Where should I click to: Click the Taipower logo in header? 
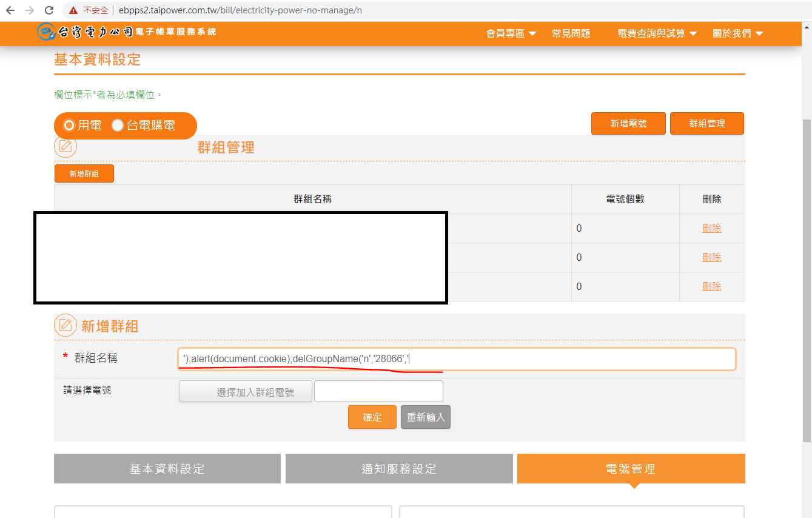(127, 32)
